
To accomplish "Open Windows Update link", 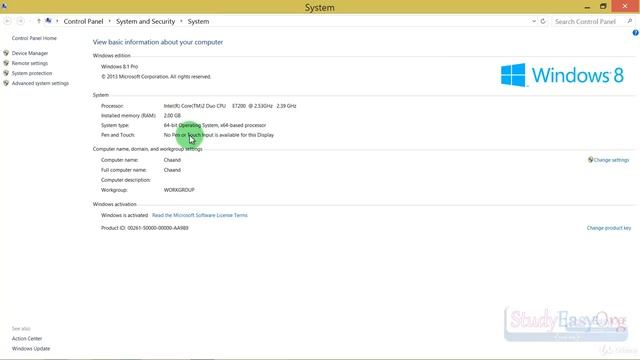I will pos(31,349).
